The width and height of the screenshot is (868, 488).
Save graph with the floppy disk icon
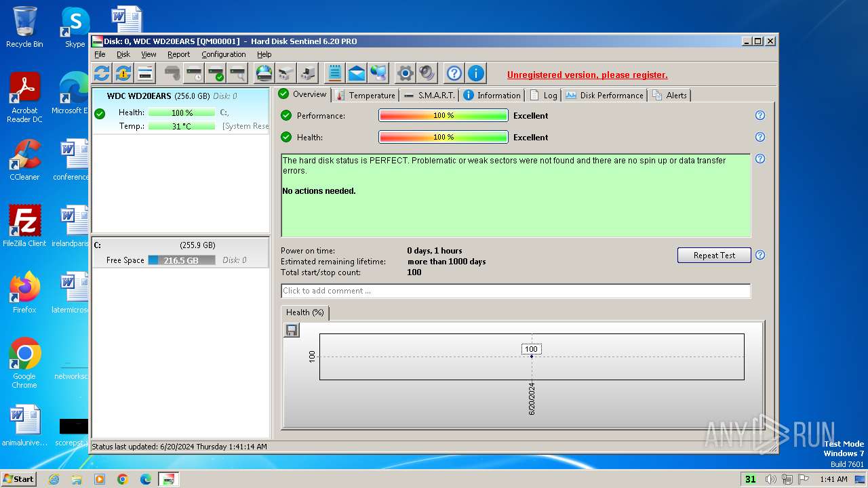point(292,330)
